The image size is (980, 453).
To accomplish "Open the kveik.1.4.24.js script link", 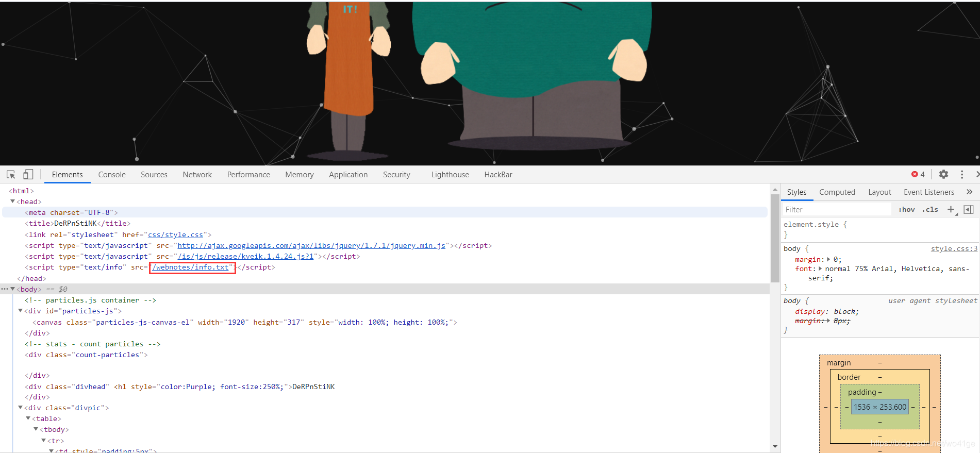I will pos(245,256).
